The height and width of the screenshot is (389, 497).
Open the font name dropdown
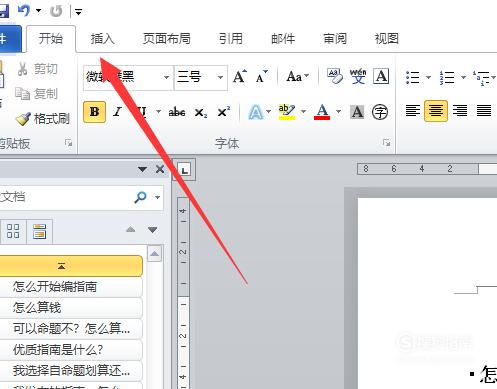166,77
